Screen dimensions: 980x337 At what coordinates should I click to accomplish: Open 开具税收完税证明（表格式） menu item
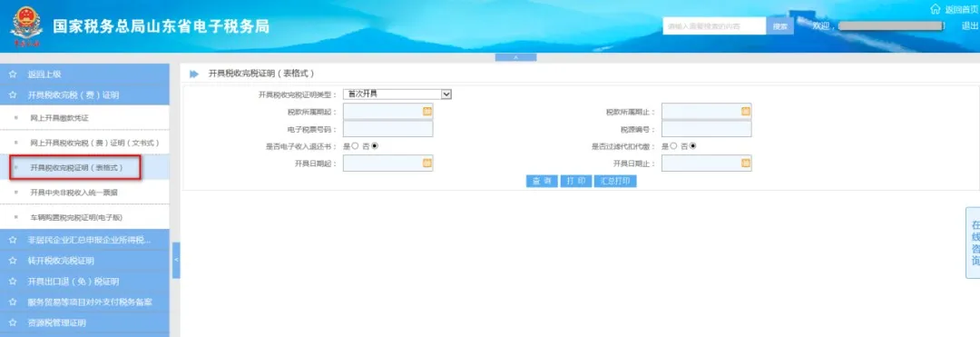[75, 167]
